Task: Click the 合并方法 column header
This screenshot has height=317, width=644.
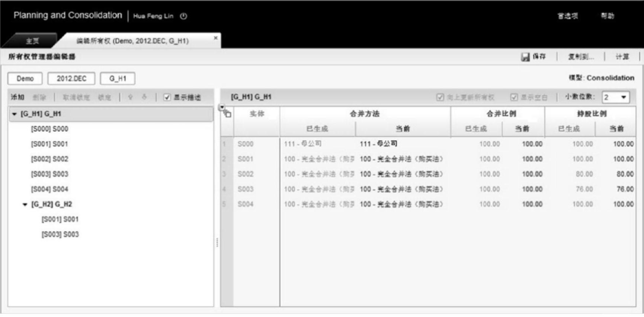Action: coord(365,114)
